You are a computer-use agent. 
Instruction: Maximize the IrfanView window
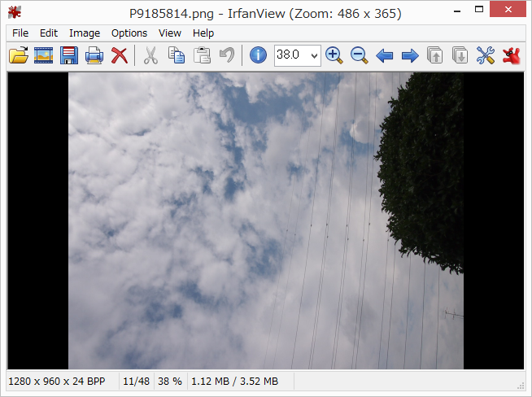pos(479,10)
